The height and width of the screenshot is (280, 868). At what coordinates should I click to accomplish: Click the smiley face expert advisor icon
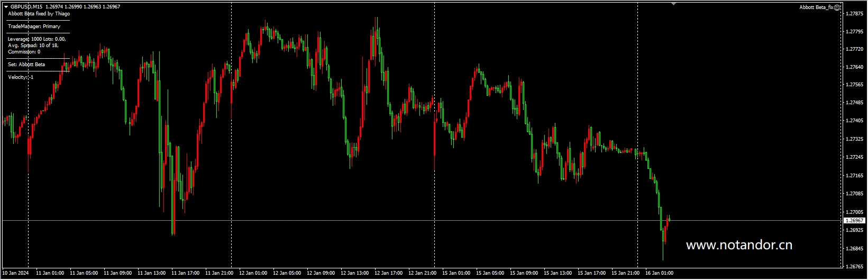click(x=837, y=7)
